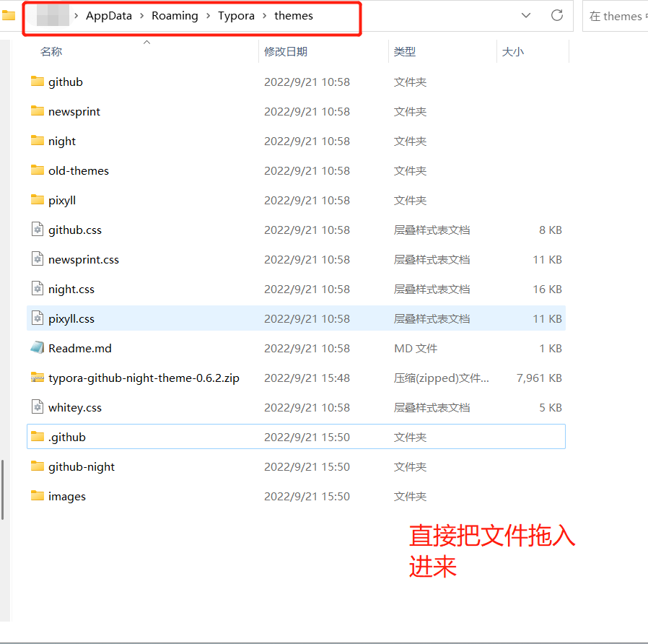Select the file name pixyll.css
Screen dimensions: 648x644
tap(71, 318)
